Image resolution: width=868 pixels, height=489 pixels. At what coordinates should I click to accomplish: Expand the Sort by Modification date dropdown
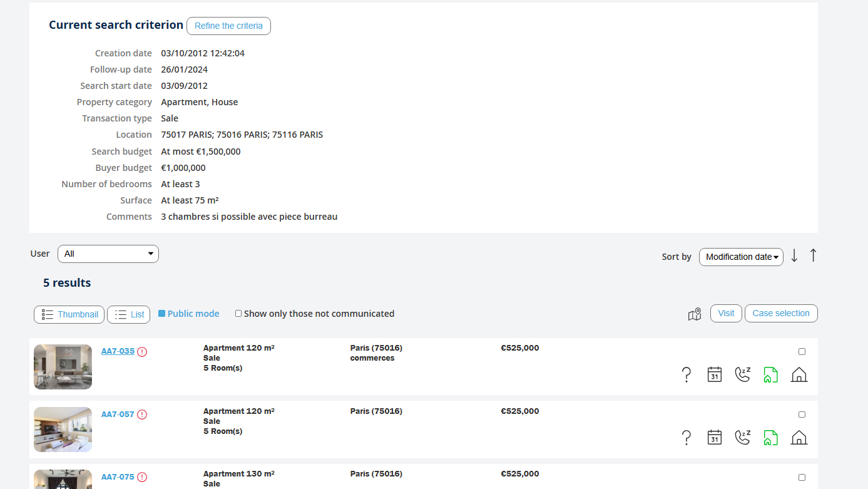point(740,257)
